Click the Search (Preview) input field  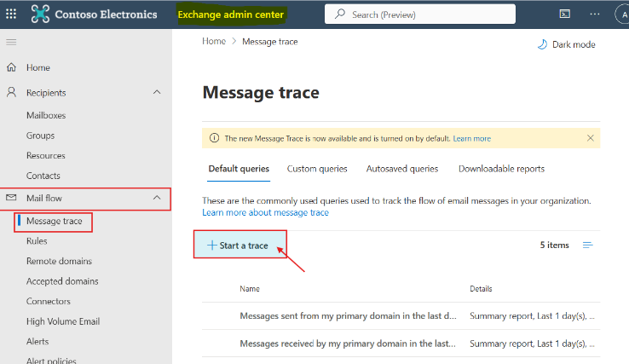pos(420,14)
